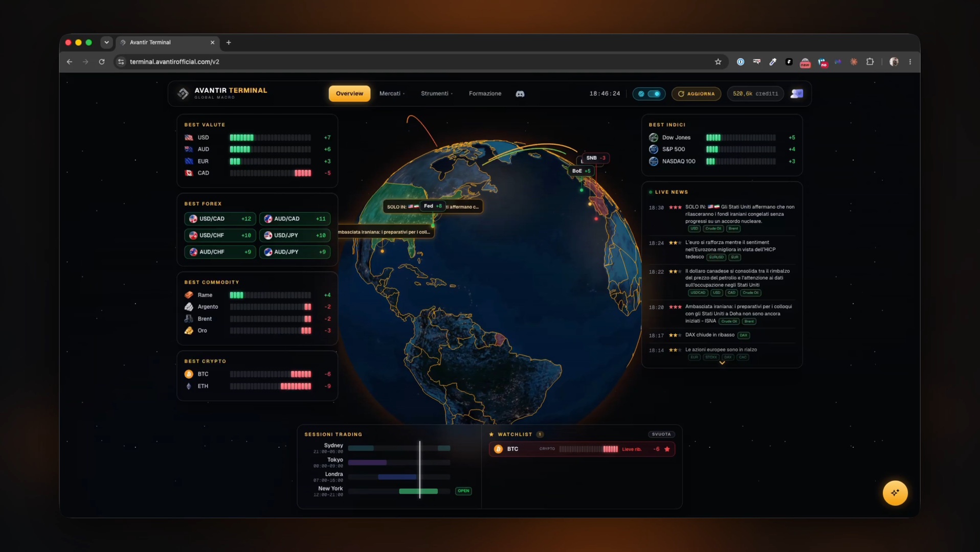Viewport: 980px width, 552px height.
Task: Open the Chrome profile avatar
Action: [x=894, y=61]
